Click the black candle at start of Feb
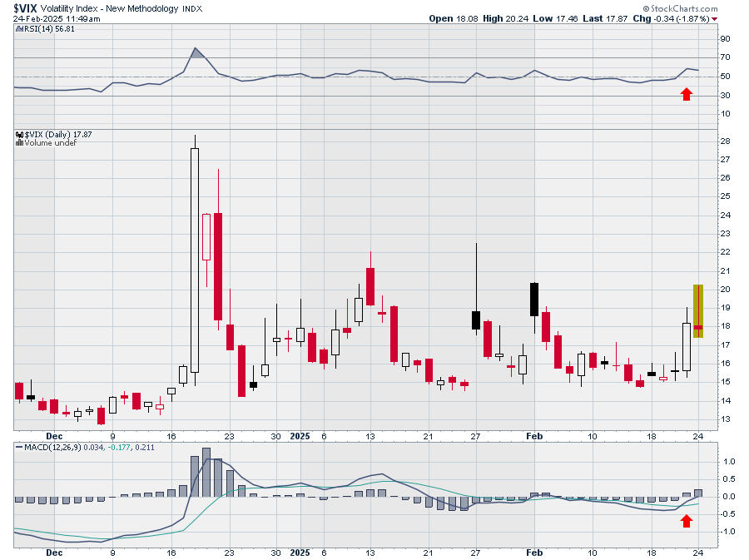Screen dimensions: 749x560 click(x=534, y=299)
